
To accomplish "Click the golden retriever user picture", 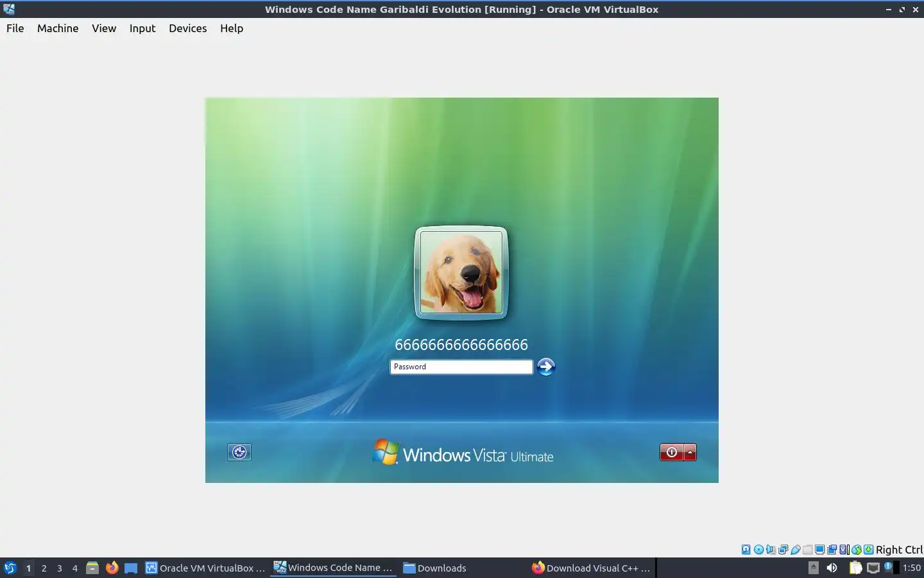I will click(x=461, y=272).
